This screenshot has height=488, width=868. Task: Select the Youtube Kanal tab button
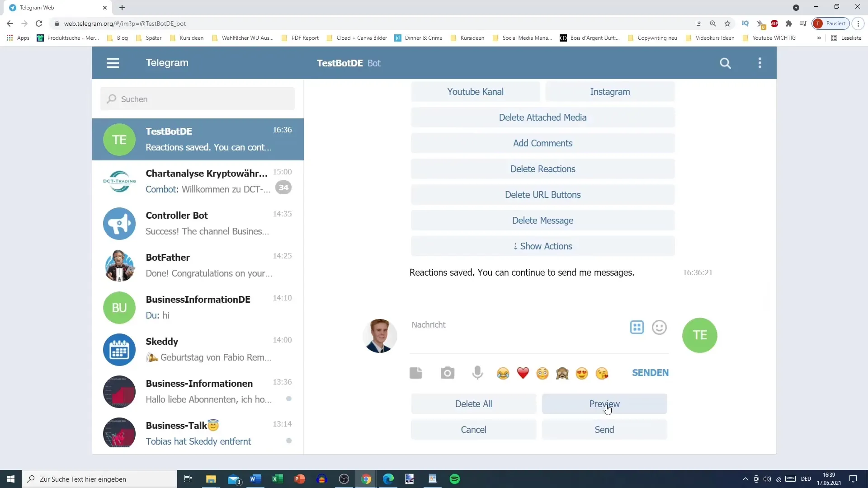(475, 92)
